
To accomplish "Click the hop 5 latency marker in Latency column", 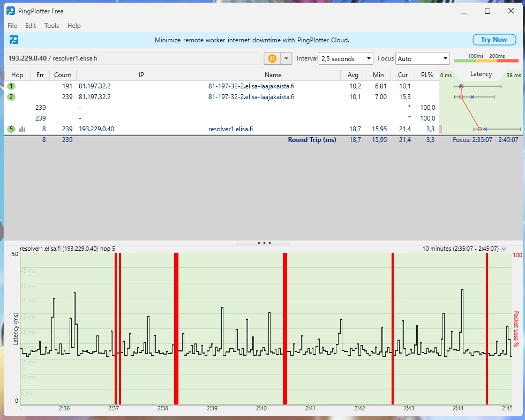I will [479, 129].
